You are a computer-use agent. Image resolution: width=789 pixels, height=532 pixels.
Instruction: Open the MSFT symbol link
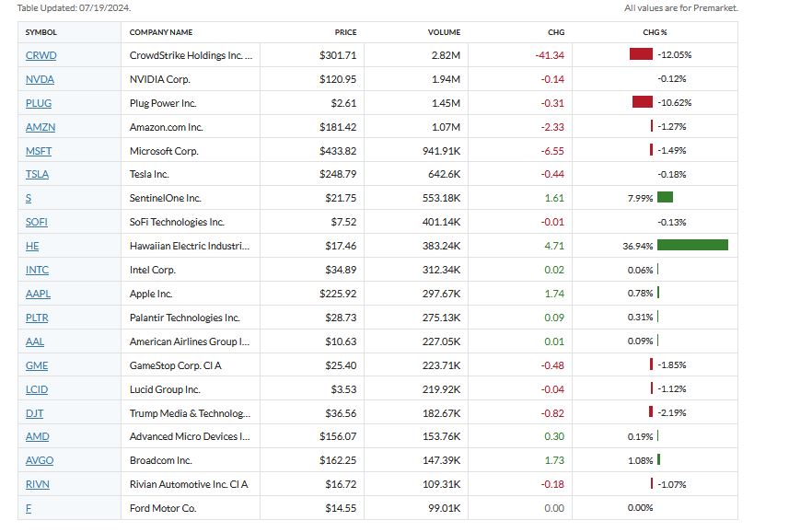[39, 151]
